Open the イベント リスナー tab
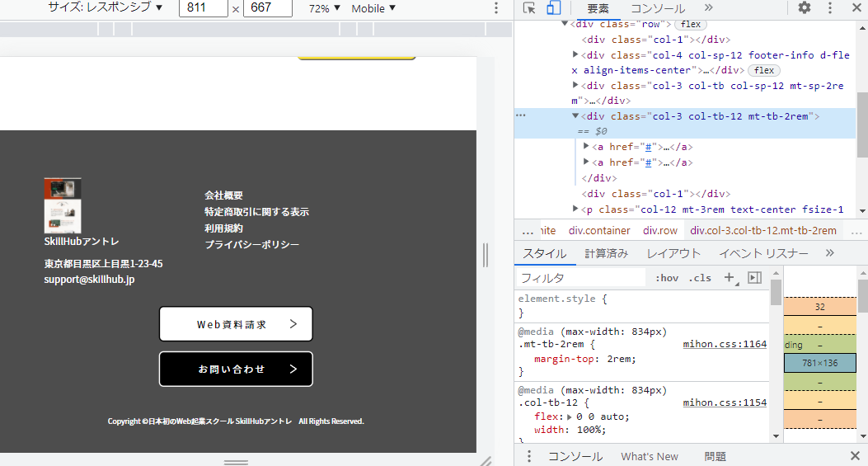This screenshot has height=466, width=868. (x=763, y=253)
